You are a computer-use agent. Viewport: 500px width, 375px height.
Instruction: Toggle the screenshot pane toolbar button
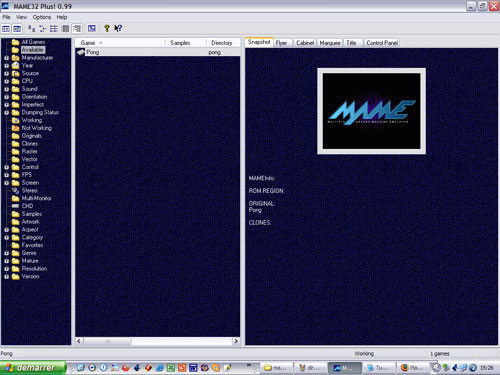click(17, 29)
